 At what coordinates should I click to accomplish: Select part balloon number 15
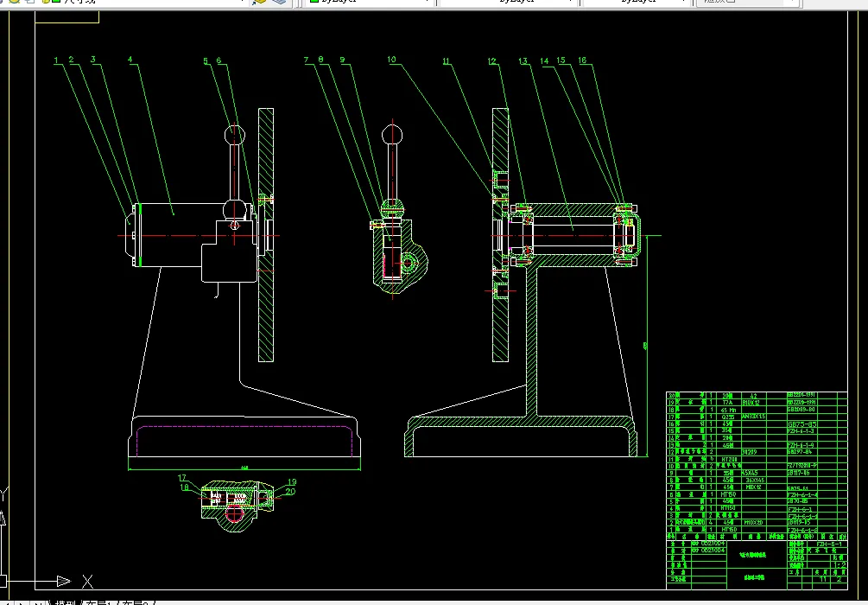point(561,60)
